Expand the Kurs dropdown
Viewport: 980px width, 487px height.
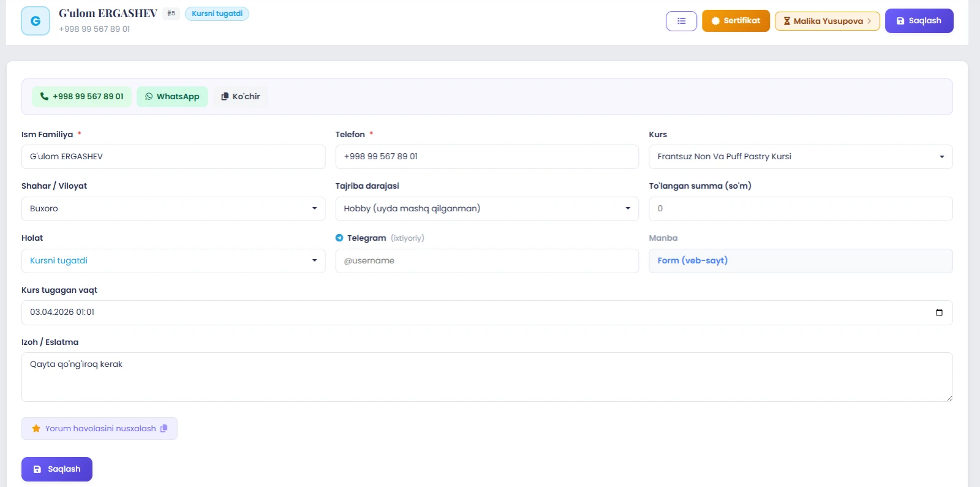[x=800, y=157]
